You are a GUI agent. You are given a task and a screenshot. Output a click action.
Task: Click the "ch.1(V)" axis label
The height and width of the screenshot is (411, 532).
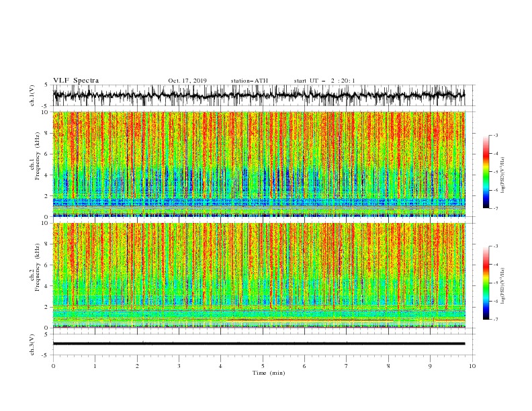[32, 95]
